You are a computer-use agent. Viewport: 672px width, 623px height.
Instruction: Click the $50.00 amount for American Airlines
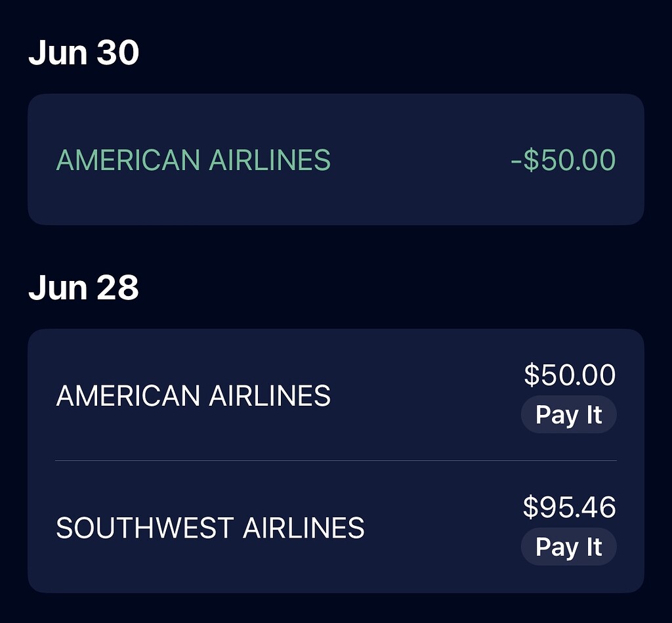[x=568, y=375]
